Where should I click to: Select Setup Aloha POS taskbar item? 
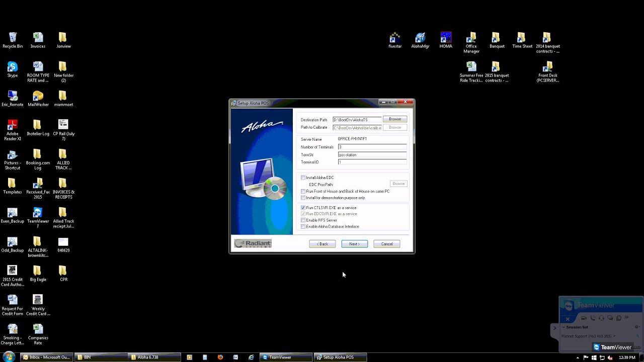pyautogui.click(x=340, y=357)
